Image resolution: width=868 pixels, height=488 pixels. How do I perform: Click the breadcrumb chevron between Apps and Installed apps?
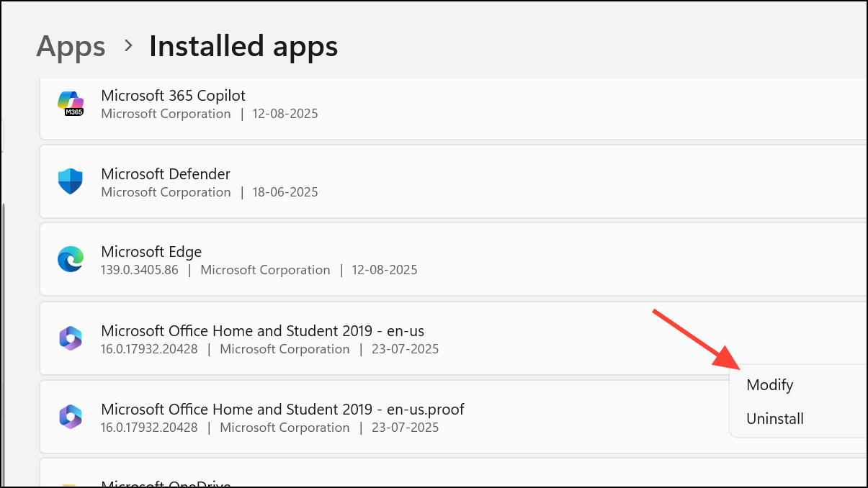(x=128, y=46)
